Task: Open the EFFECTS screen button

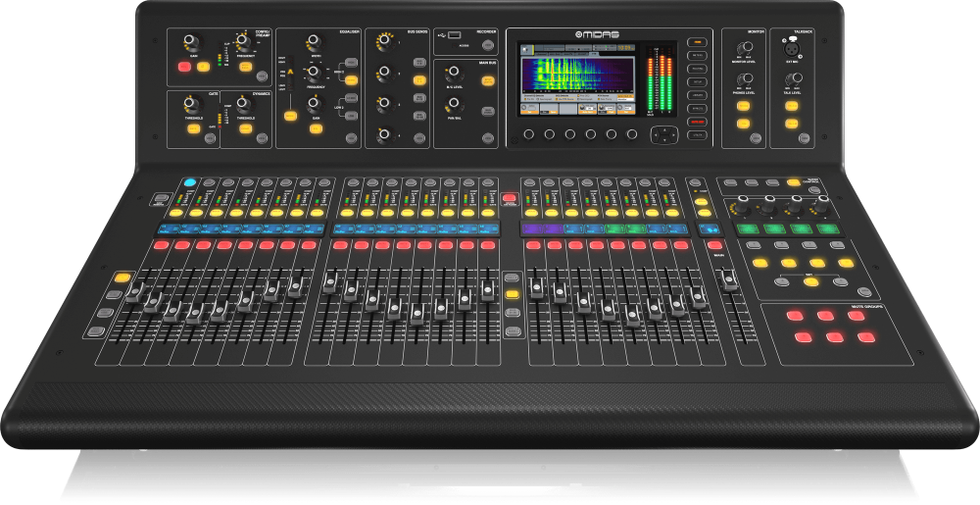Action: [697, 109]
